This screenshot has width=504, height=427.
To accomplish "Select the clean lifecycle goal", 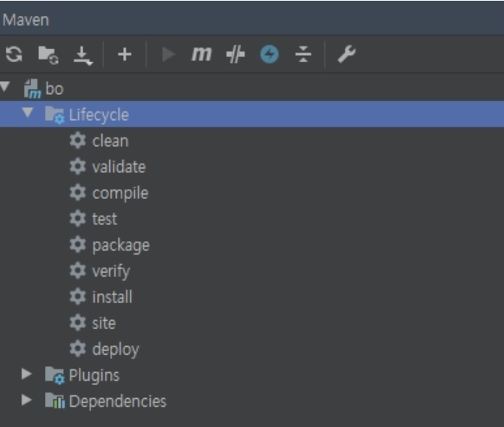I will click(110, 140).
